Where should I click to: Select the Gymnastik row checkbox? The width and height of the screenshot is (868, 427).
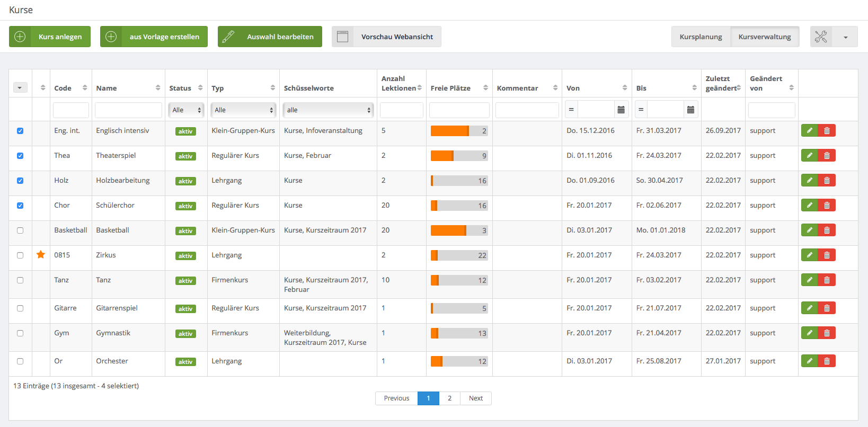[x=20, y=333]
